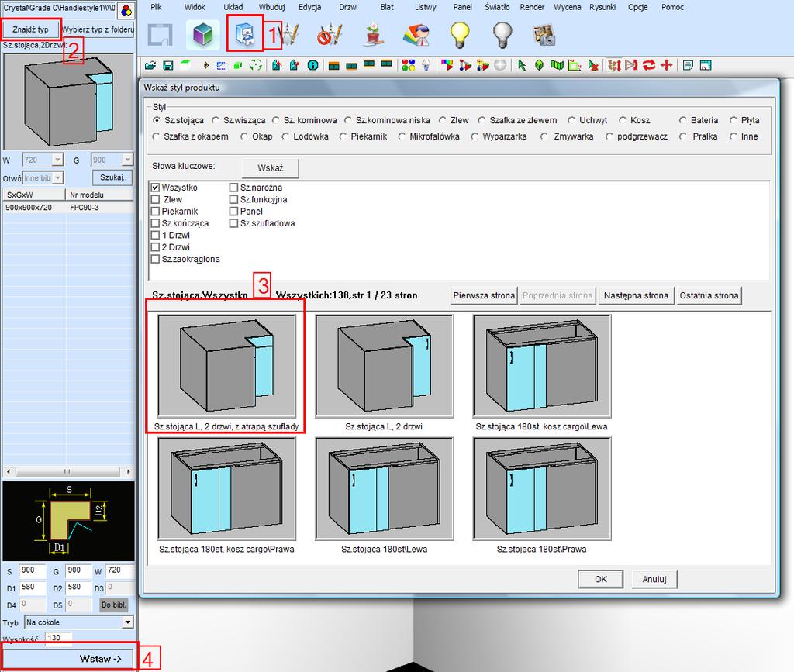Expand the Otwór dropdown
Viewport: 794px width, 672px height.
[57, 178]
